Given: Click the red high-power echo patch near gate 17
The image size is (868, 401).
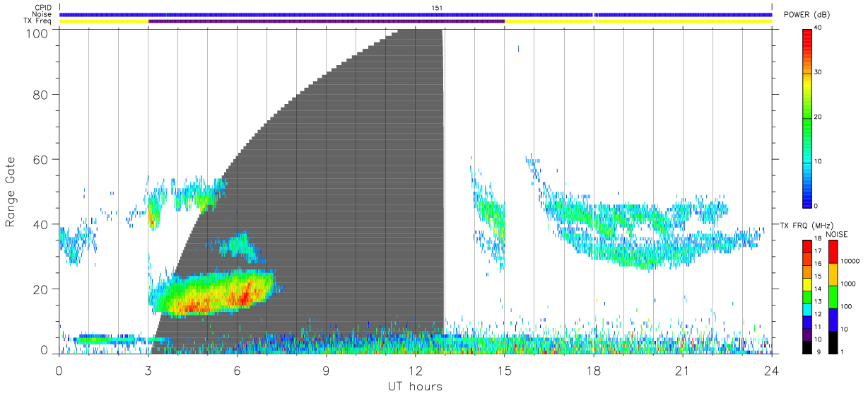Looking at the screenshot, I should tap(244, 297).
